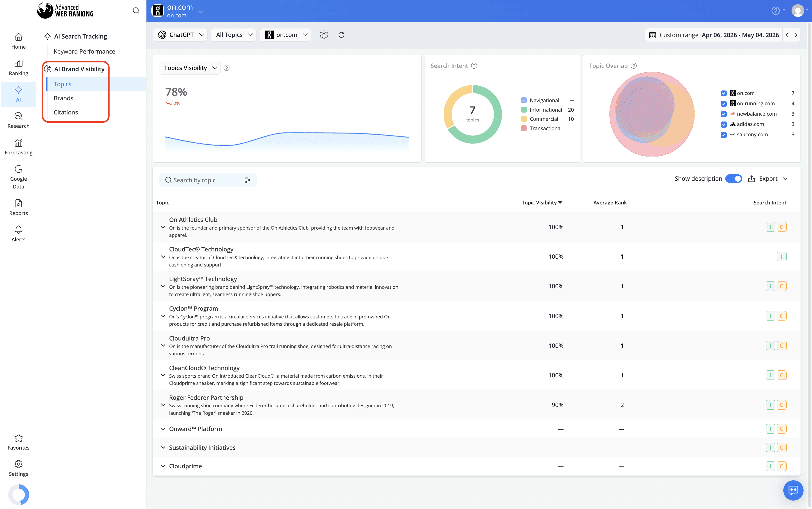Open the Topics Visibility metric dropdown
812x509 pixels.
190,68
